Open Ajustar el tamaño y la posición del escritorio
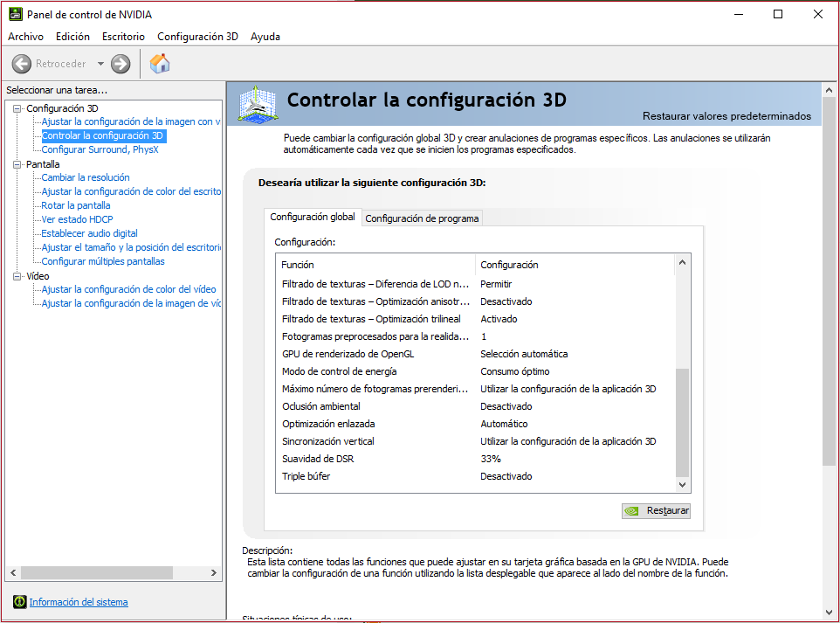The width and height of the screenshot is (840, 623). (131, 247)
